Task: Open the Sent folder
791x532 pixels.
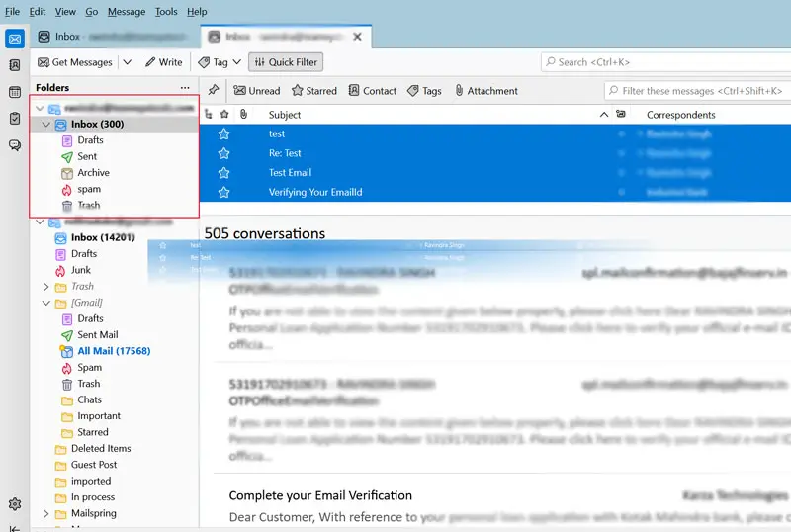Action: tap(87, 156)
